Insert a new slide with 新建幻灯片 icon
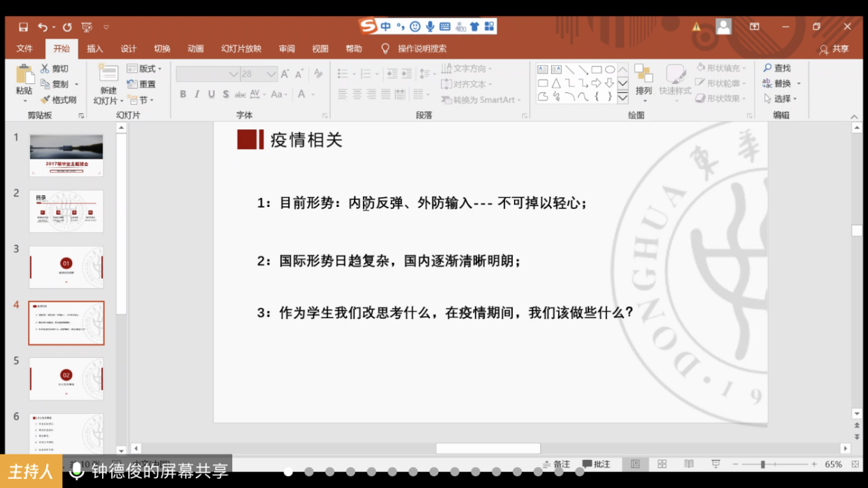 108,74
